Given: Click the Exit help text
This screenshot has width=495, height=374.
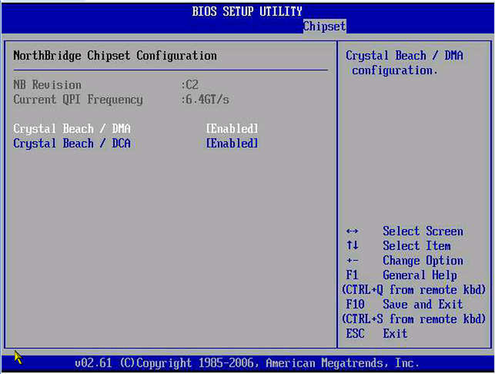Looking at the screenshot, I should 395,334.
